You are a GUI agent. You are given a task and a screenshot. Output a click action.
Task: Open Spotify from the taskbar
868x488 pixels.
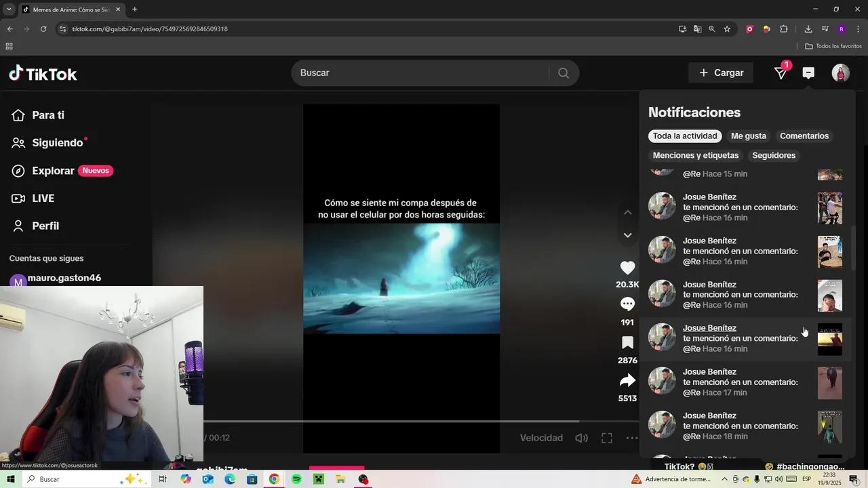tap(296, 479)
